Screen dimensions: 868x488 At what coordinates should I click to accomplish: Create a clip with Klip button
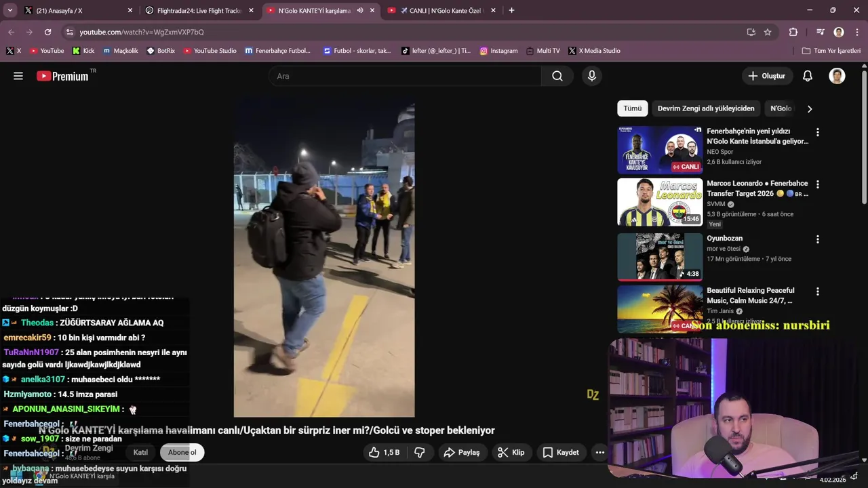coord(511,452)
